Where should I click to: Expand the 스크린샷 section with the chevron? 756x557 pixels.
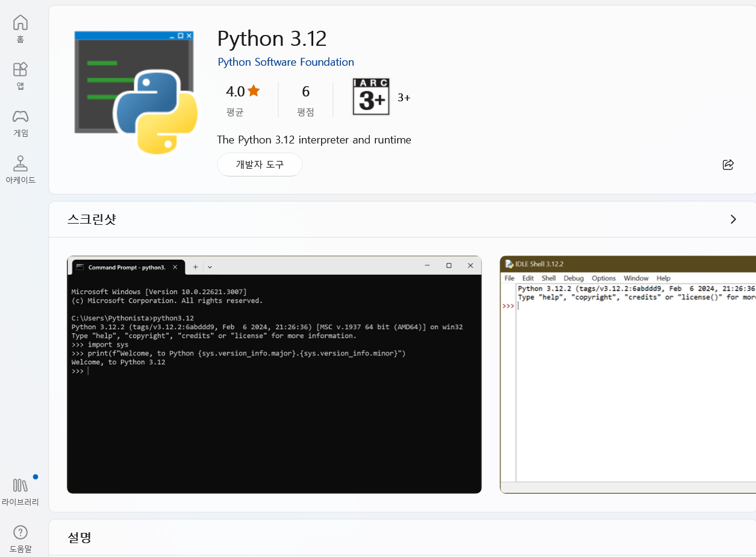[x=733, y=219]
